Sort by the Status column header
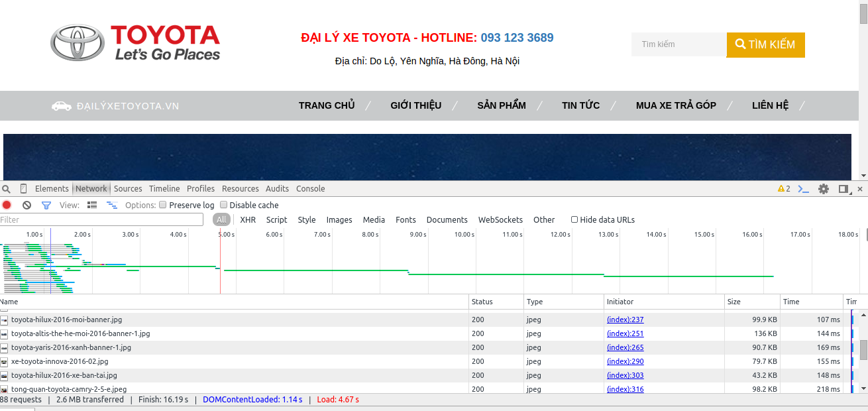This screenshot has width=868, height=411. pyautogui.click(x=496, y=302)
